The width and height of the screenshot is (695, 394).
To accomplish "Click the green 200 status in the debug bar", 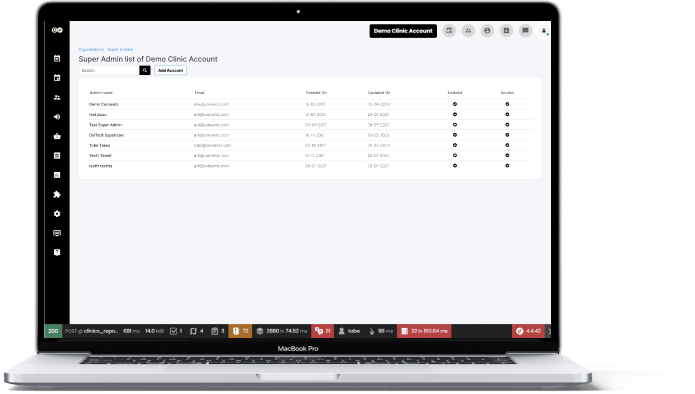I will coord(53,331).
